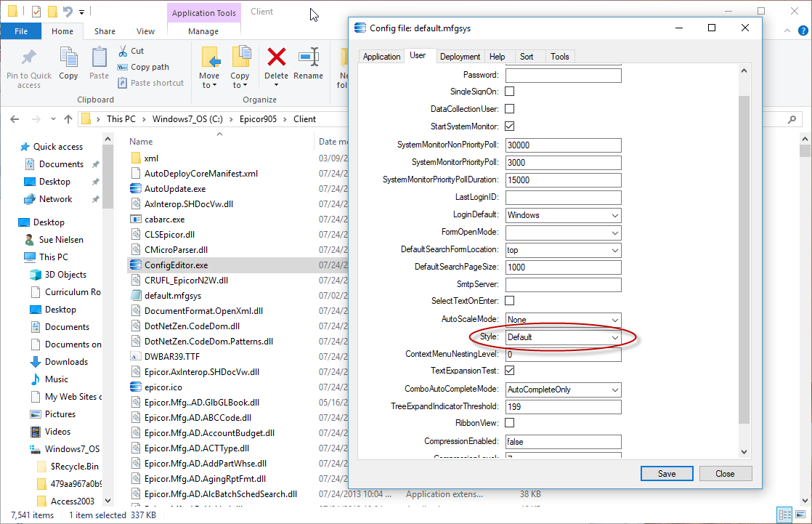Click the Save button
This screenshot has height=524, width=812.
[667, 474]
